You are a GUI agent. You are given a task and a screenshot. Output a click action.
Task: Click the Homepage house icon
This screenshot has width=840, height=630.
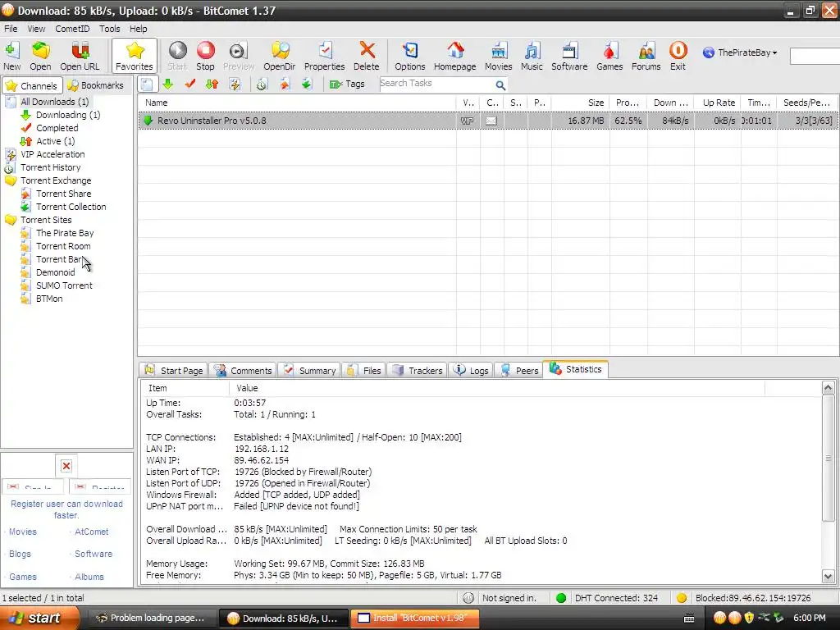pyautogui.click(x=454, y=56)
